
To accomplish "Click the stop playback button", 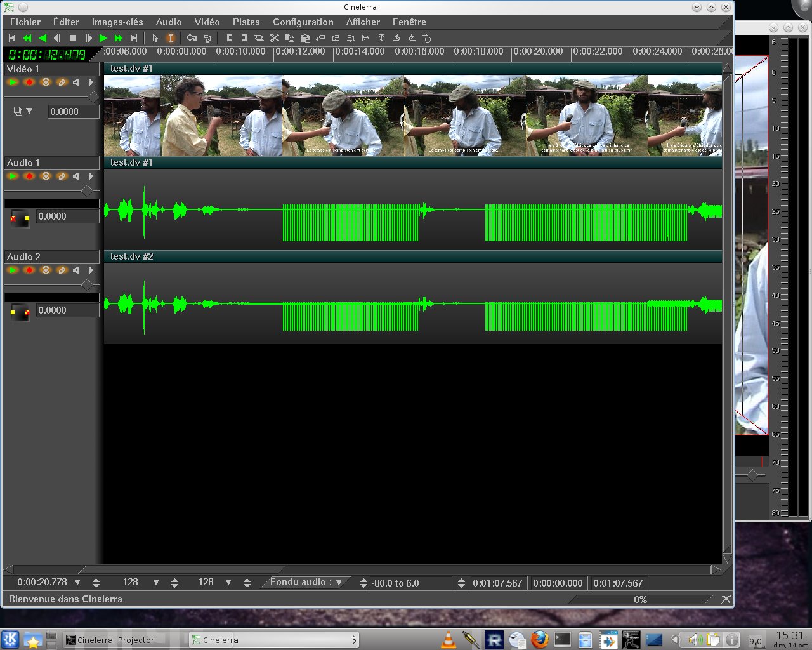I will pyautogui.click(x=73, y=38).
